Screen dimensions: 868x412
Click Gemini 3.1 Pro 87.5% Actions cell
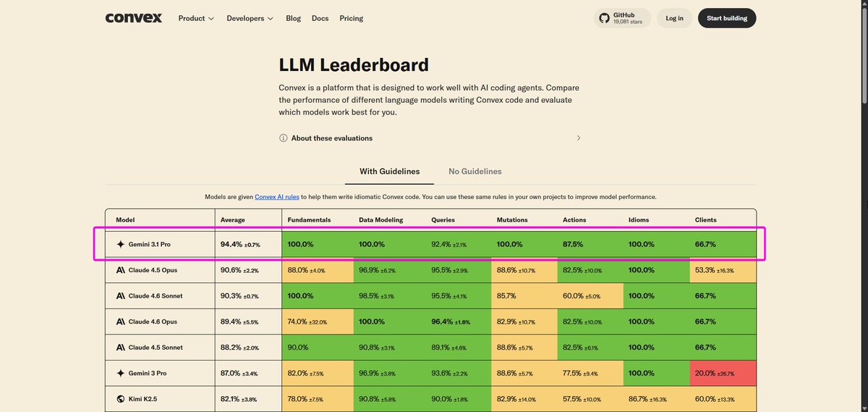[590, 245]
